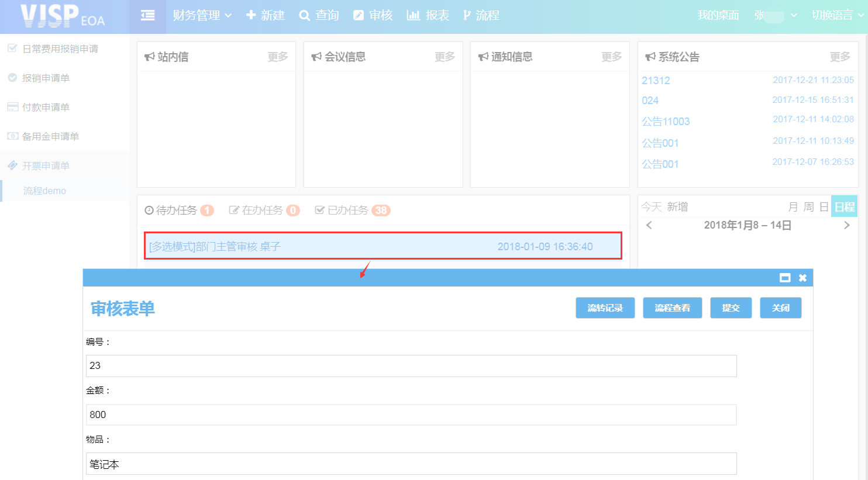Viewport: 868px width, 480px height.
Task: Go to next week in calendar
Action: pyautogui.click(x=846, y=225)
